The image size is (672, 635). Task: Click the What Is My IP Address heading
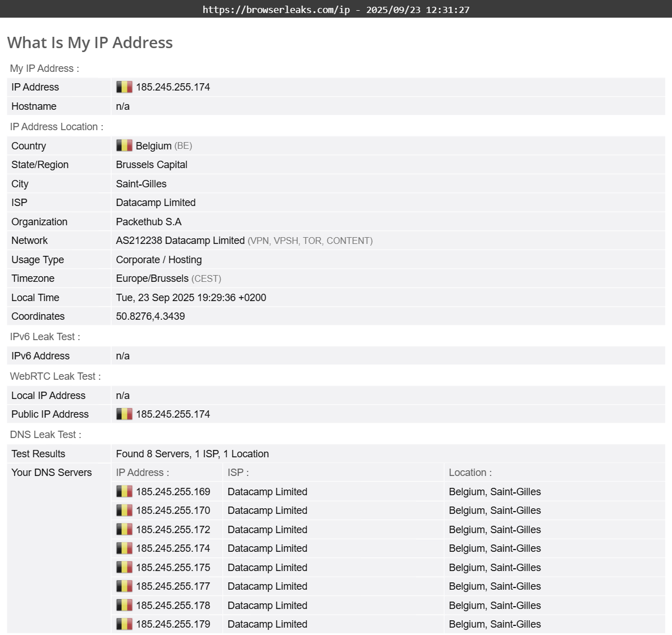[90, 43]
